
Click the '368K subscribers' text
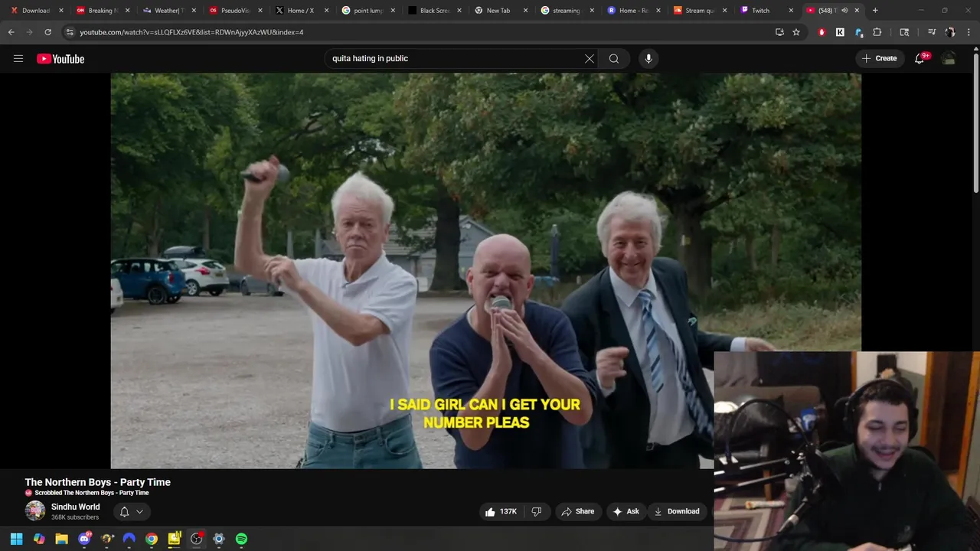[75, 517]
